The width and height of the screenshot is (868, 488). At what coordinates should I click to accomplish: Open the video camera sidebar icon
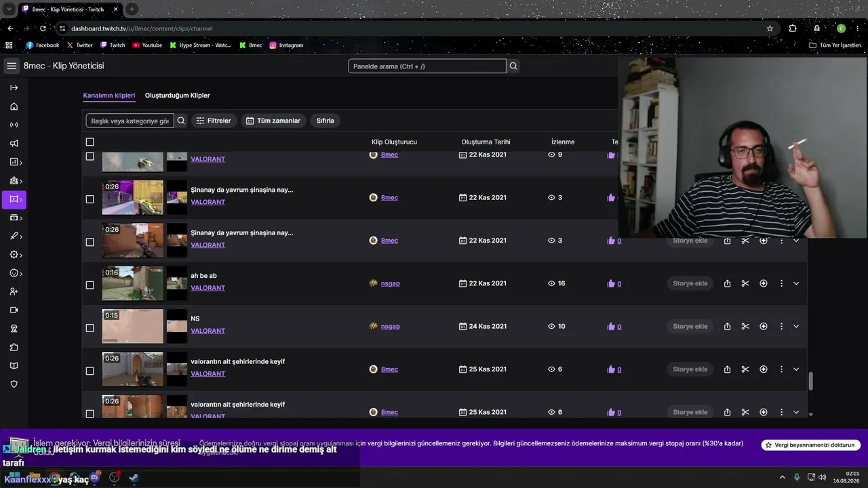(14, 310)
